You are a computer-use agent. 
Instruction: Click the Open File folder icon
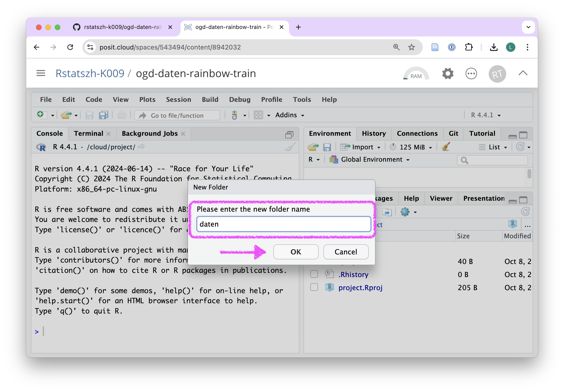coord(66,115)
